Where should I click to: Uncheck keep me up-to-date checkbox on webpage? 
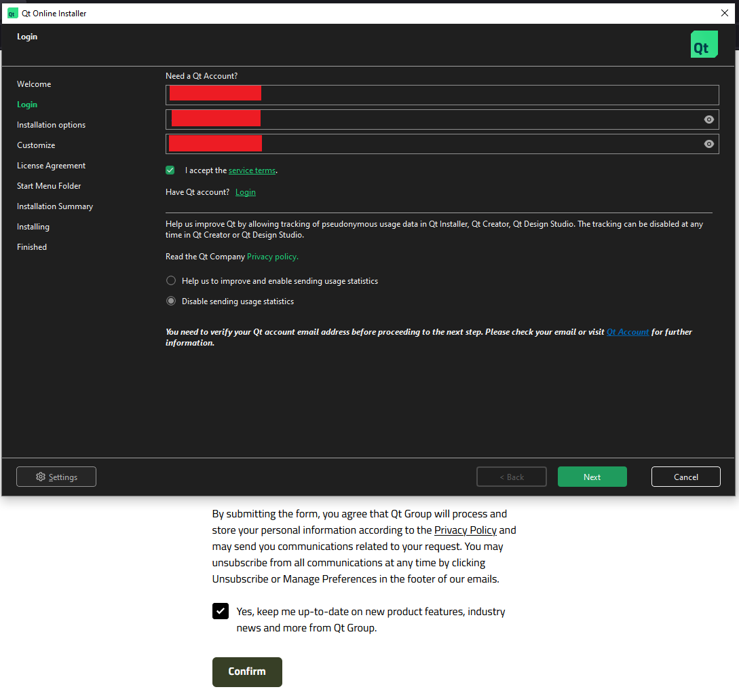tap(220, 611)
